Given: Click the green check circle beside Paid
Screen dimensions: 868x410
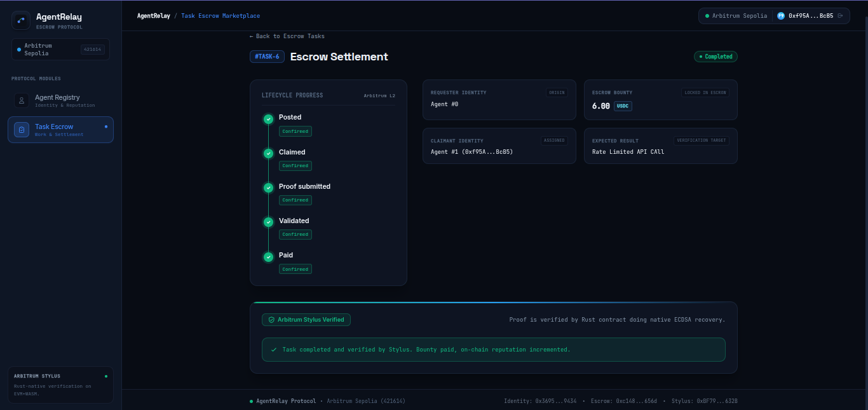Looking at the screenshot, I should pyautogui.click(x=268, y=257).
